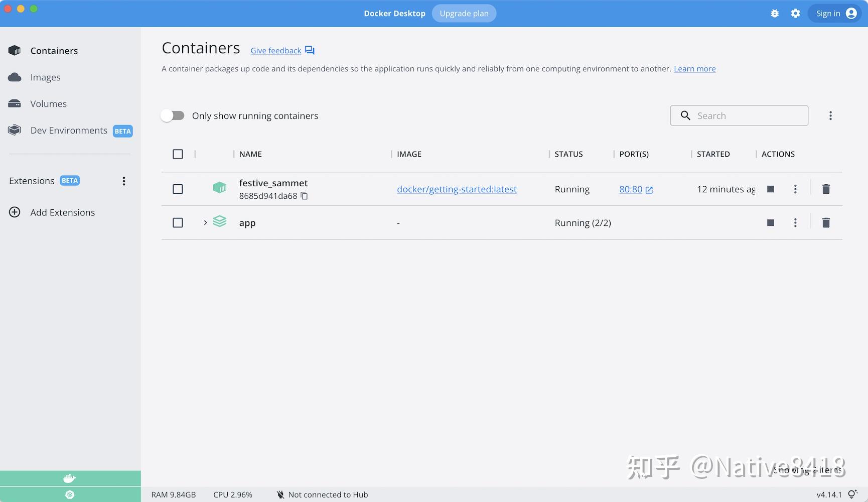Copy the festive_sammet container ID
Image resolution: width=868 pixels, height=502 pixels.
pyautogui.click(x=305, y=196)
